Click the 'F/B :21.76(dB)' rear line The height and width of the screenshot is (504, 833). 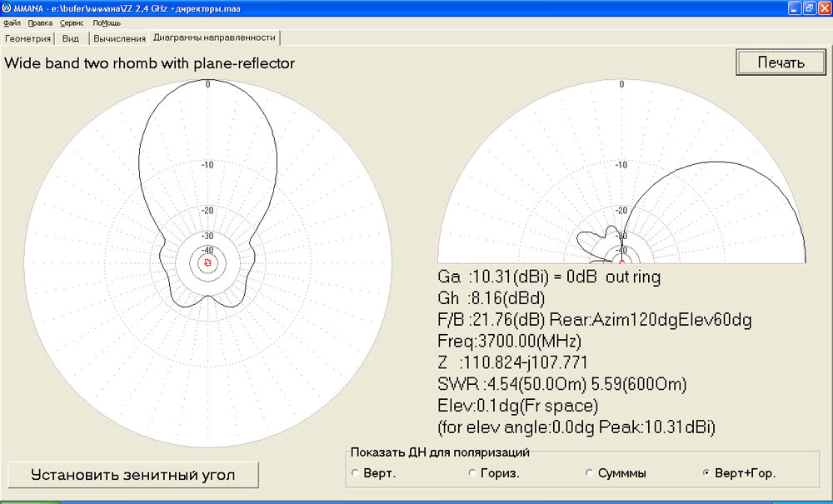595,320
